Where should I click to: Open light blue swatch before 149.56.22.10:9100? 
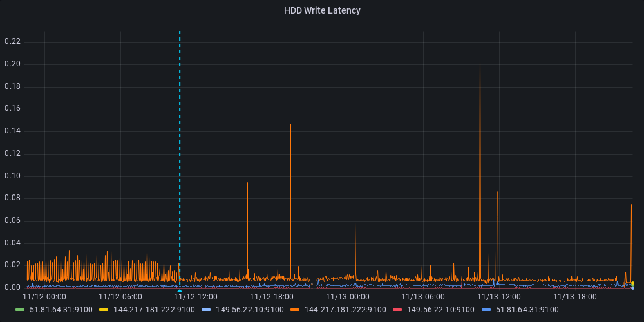[x=207, y=310]
